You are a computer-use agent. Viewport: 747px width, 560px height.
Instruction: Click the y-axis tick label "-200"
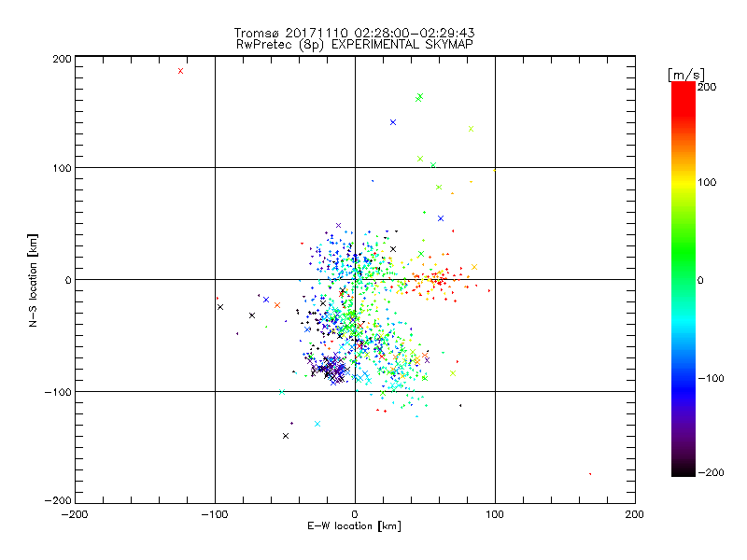58,500
